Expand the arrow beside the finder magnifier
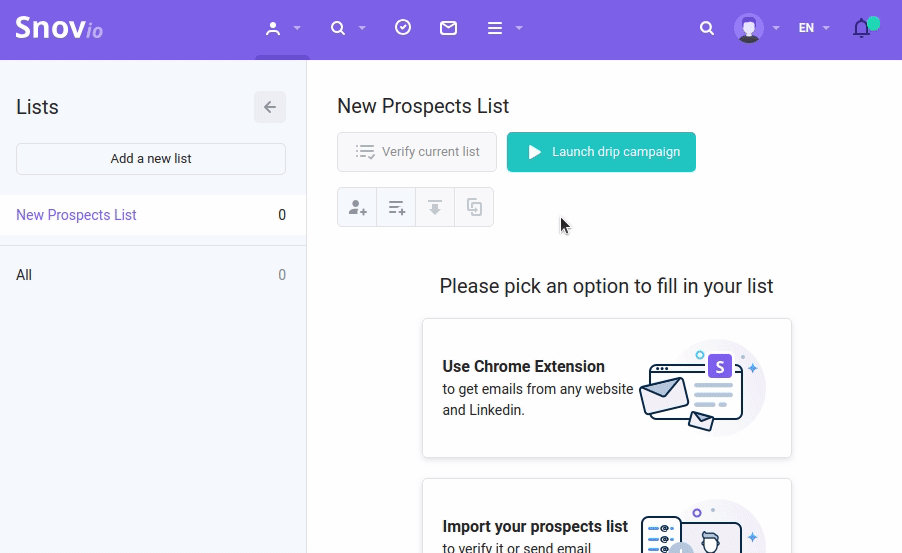 coord(362,28)
